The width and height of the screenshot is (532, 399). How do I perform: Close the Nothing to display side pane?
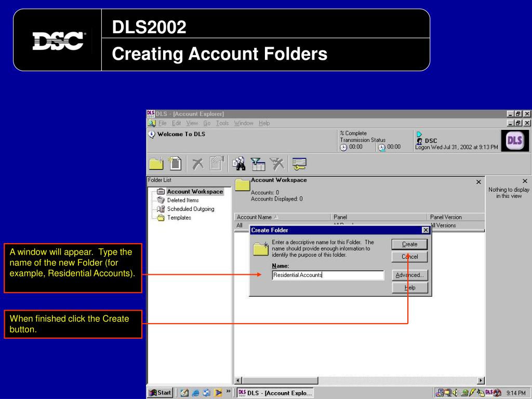point(525,181)
